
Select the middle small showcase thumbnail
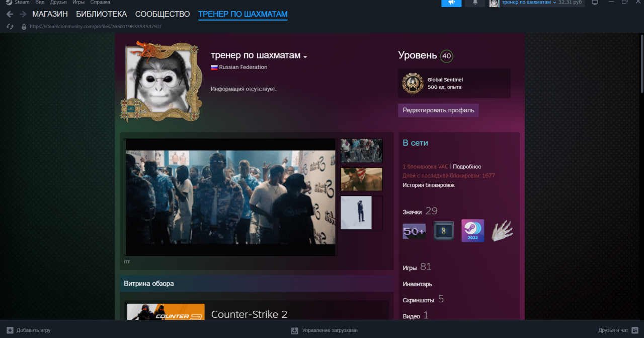pyautogui.click(x=362, y=179)
